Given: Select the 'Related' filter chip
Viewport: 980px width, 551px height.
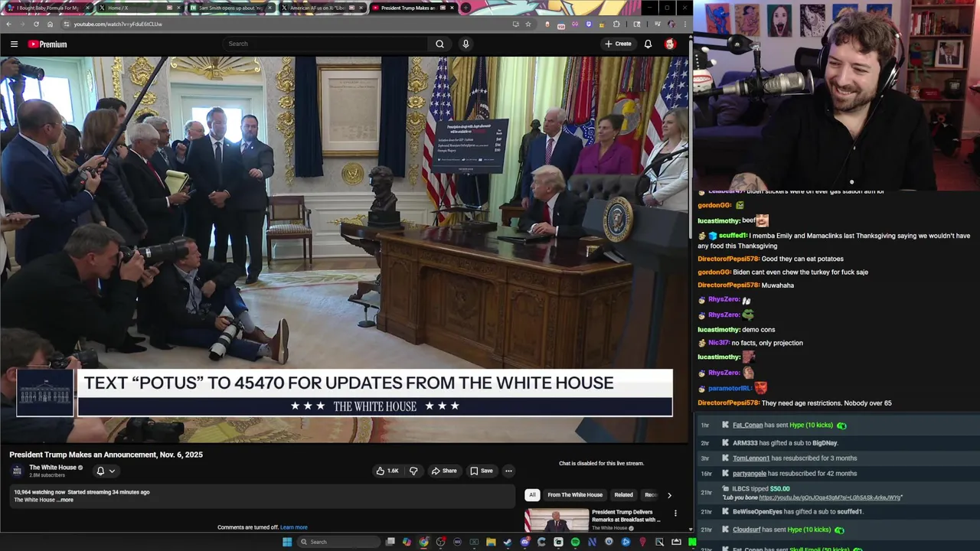Looking at the screenshot, I should [623, 495].
